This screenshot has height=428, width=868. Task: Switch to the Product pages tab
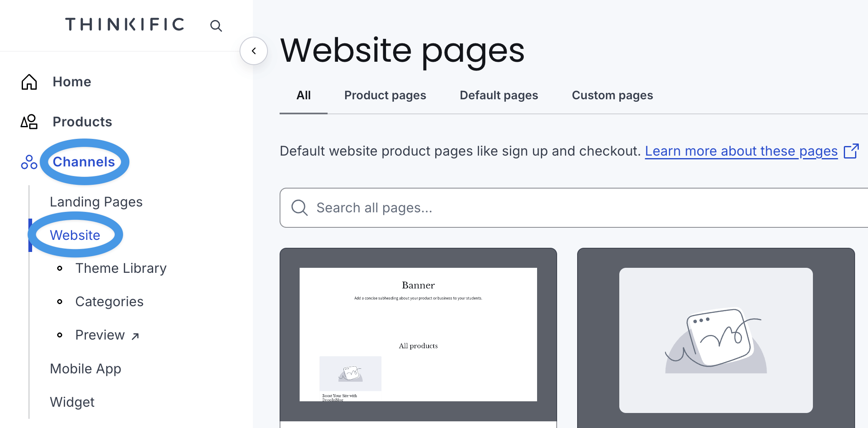pyautogui.click(x=385, y=96)
